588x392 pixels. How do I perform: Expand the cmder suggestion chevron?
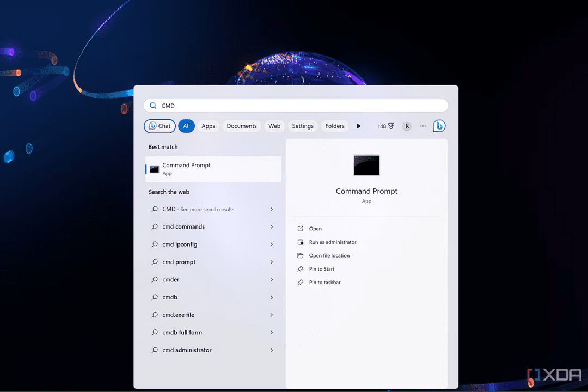coord(272,280)
